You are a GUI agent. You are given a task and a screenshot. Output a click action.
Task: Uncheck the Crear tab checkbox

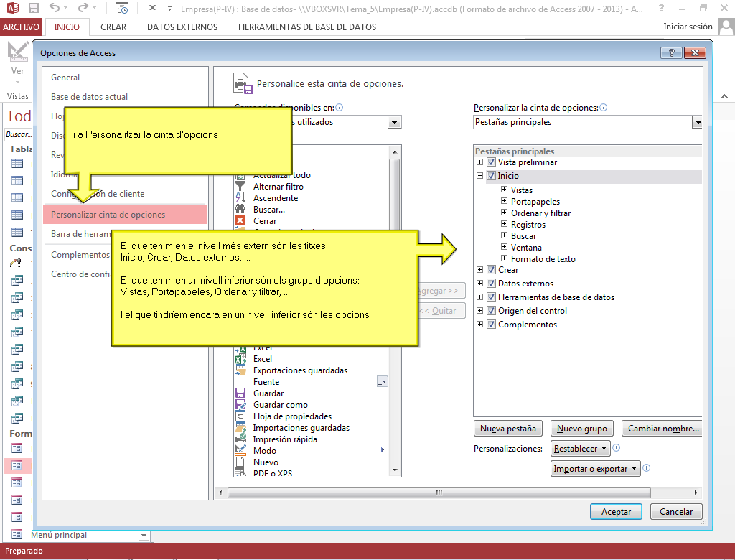[491, 270]
